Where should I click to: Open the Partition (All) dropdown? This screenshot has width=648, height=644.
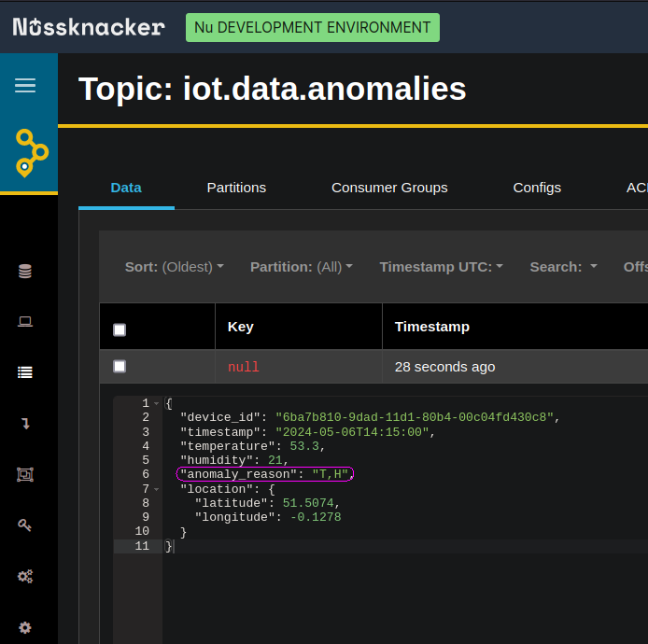[x=302, y=267]
